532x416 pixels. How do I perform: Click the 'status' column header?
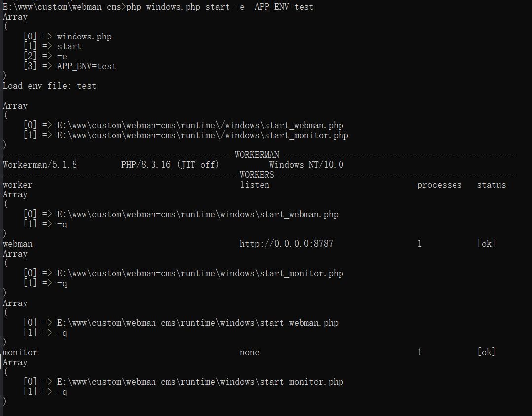491,185
